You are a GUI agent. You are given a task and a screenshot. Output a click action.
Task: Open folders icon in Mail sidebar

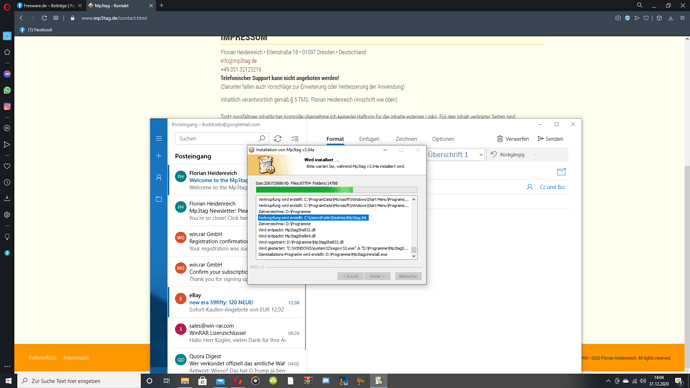[159, 199]
